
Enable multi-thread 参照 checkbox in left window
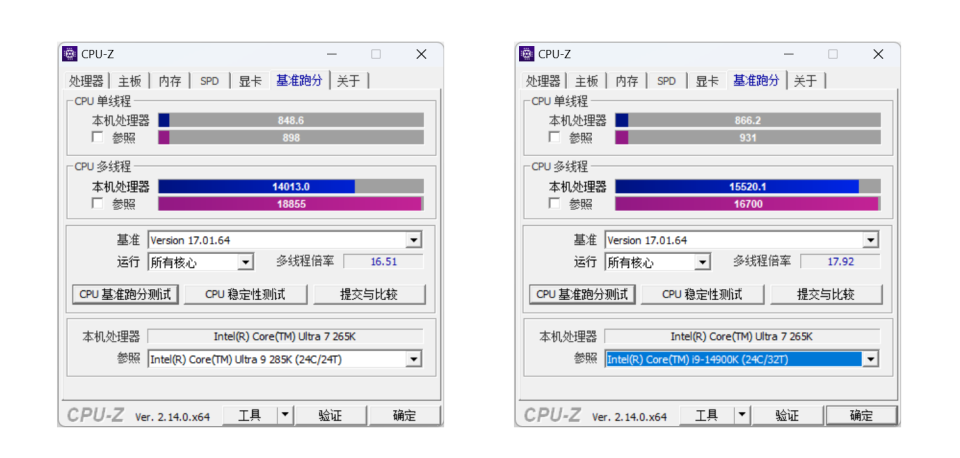coord(97,203)
